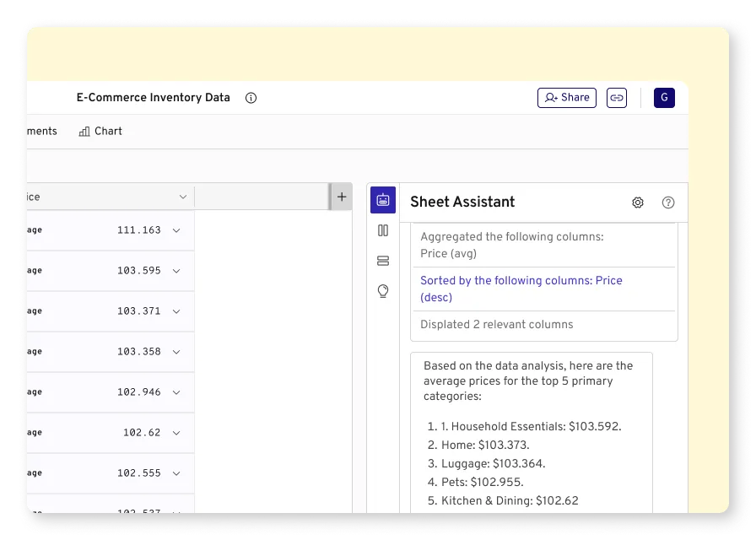The image size is (756, 540).
Task: Open the G user avatar menu
Action: pyautogui.click(x=664, y=98)
